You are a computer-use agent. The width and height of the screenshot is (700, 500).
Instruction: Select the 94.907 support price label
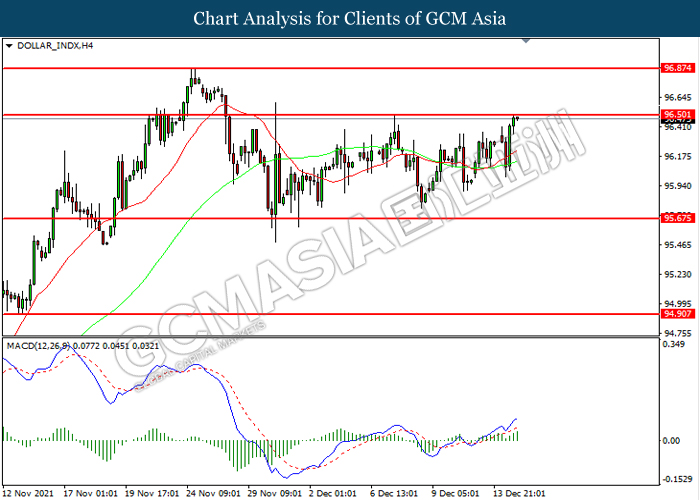point(678,313)
